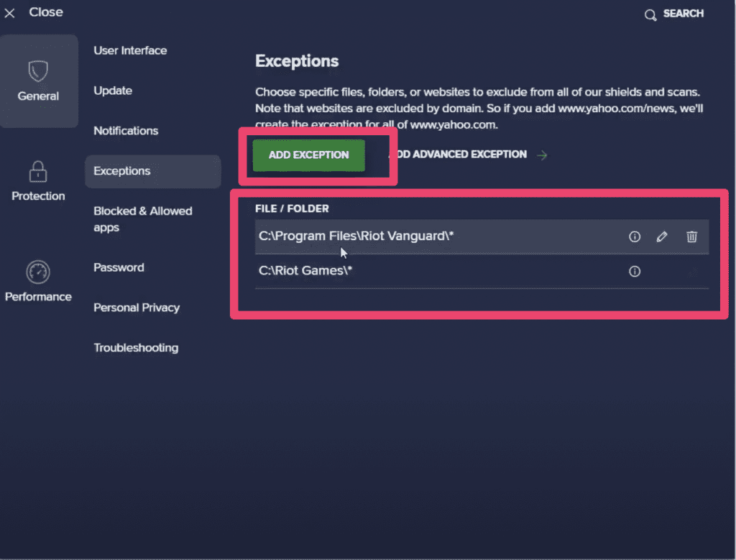Open the Protection settings section
The image size is (736, 560).
click(39, 181)
